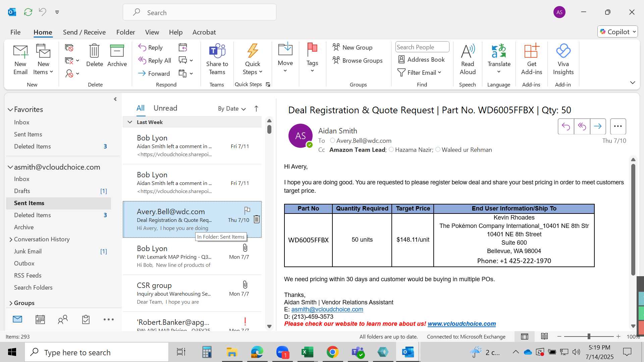This screenshot has width=644, height=362.
Task: Click Share to Teams icon
Action: tap(217, 60)
